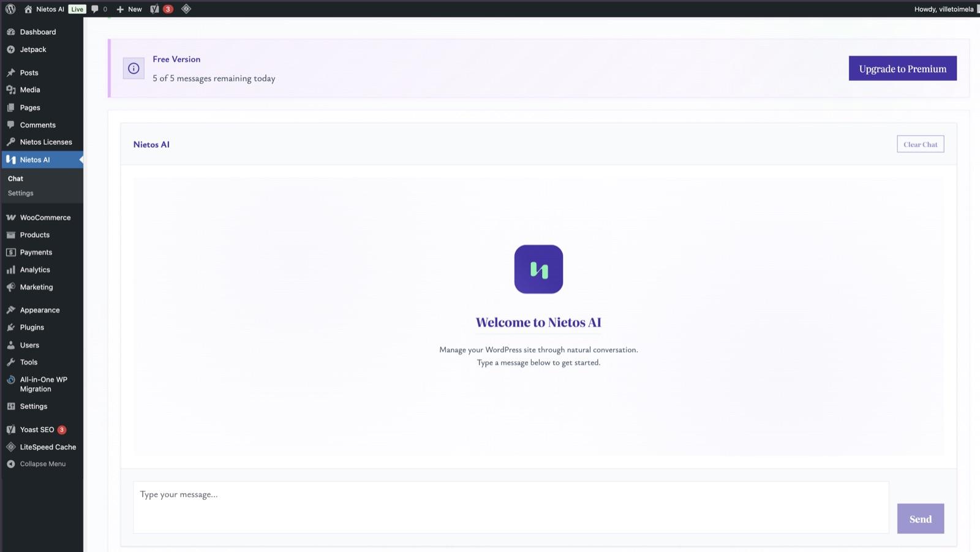Image resolution: width=980 pixels, height=552 pixels.
Task: Click the WooCommerce icon in sidebar
Action: pyautogui.click(x=10, y=217)
